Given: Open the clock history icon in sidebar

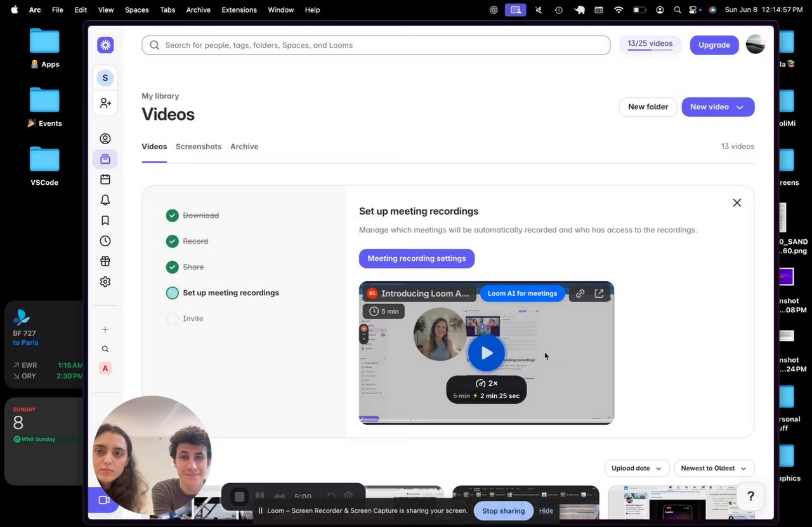Looking at the screenshot, I should click(x=105, y=241).
